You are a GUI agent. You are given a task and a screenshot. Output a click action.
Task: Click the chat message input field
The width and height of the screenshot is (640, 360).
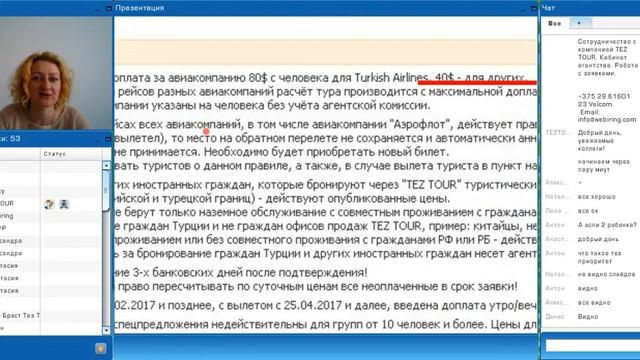pyautogui.click(x=593, y=346)
